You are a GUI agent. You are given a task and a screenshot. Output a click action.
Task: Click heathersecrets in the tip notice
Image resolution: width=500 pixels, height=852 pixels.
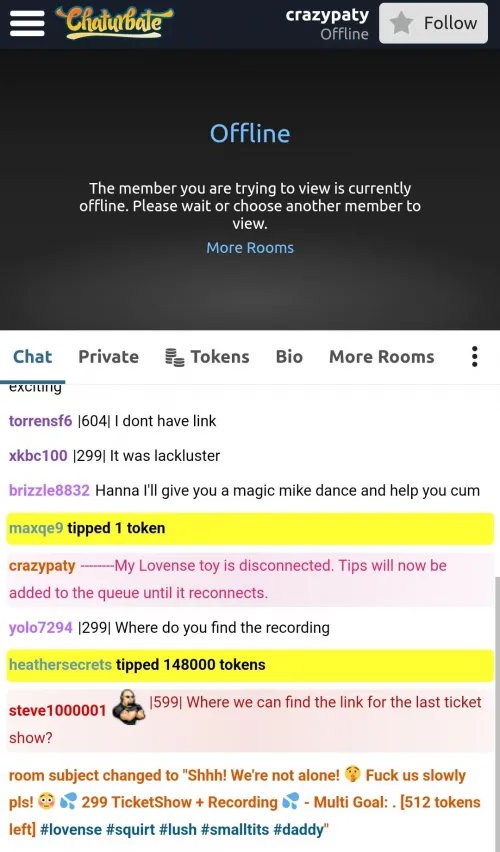(60, 665)
